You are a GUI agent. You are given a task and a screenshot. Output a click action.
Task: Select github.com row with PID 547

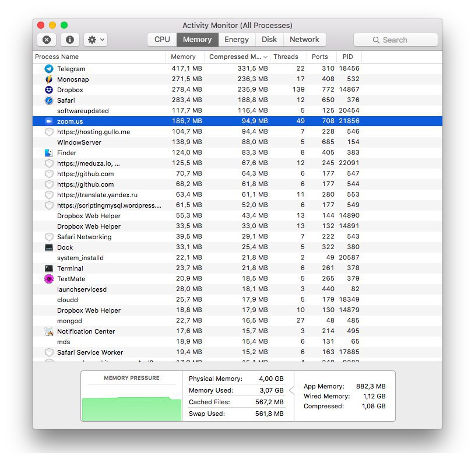[x=237, y=174]
